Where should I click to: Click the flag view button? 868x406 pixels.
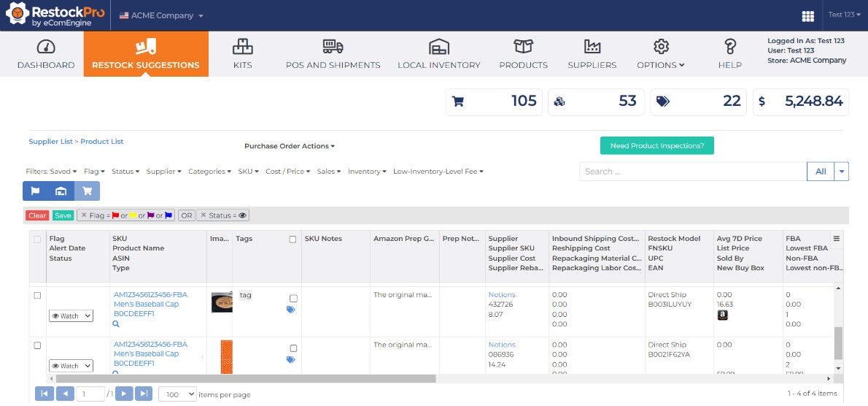tap(36, 191)
